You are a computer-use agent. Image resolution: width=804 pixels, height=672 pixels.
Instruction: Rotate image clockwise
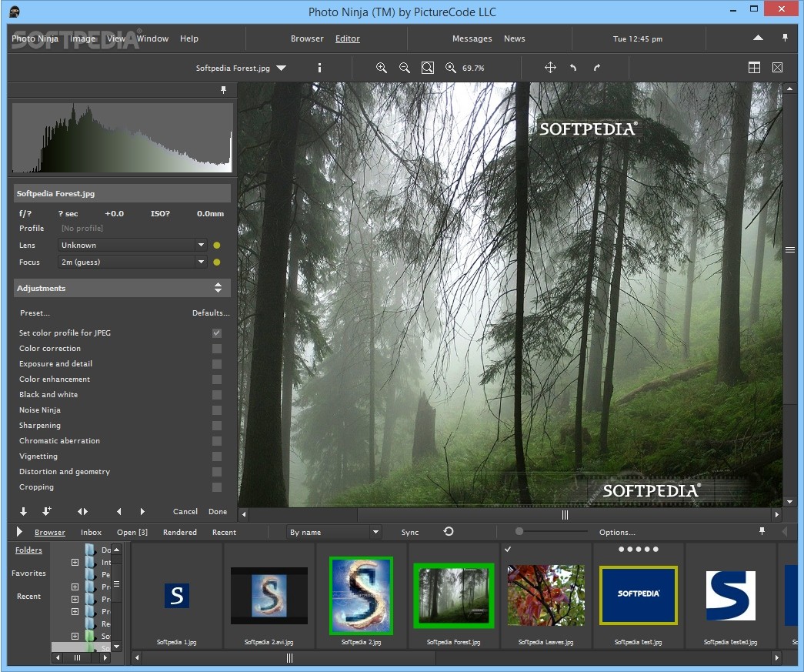tap(597, 68)
